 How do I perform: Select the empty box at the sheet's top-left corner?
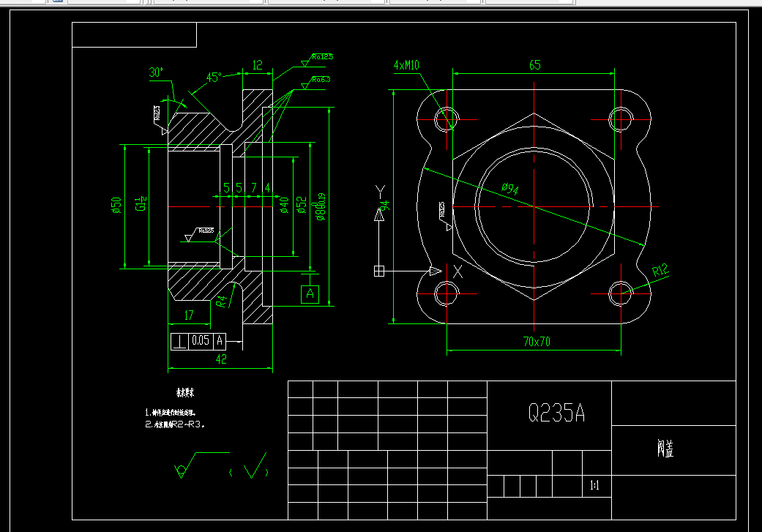coord(134,35)
